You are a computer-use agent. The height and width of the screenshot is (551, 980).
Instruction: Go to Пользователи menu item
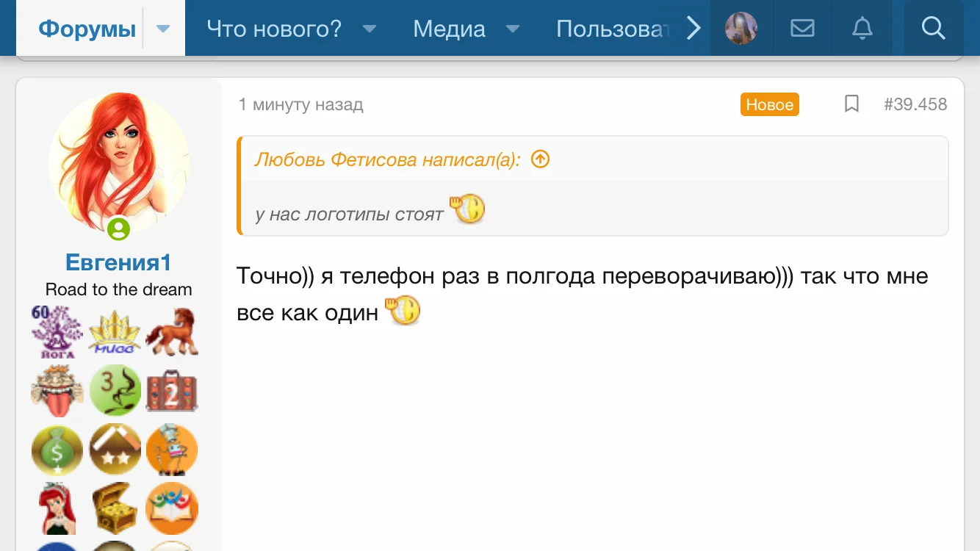(x=613, y=29)
